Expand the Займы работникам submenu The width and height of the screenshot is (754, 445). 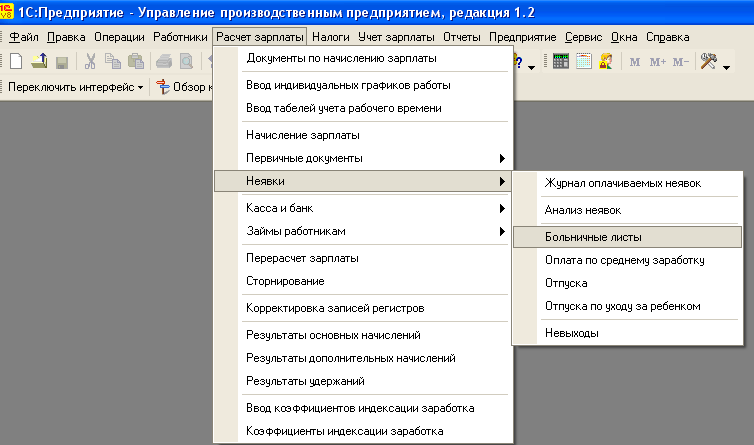click(363, 231)
